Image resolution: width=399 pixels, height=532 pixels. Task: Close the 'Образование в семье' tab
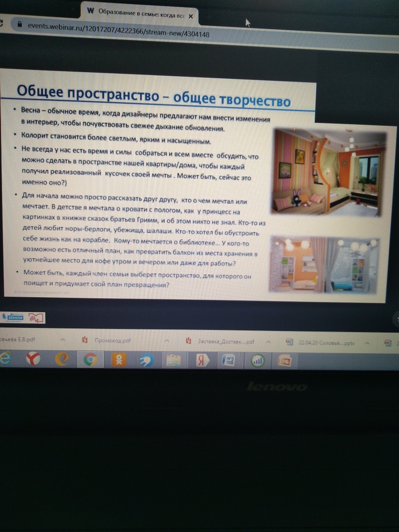191,16
